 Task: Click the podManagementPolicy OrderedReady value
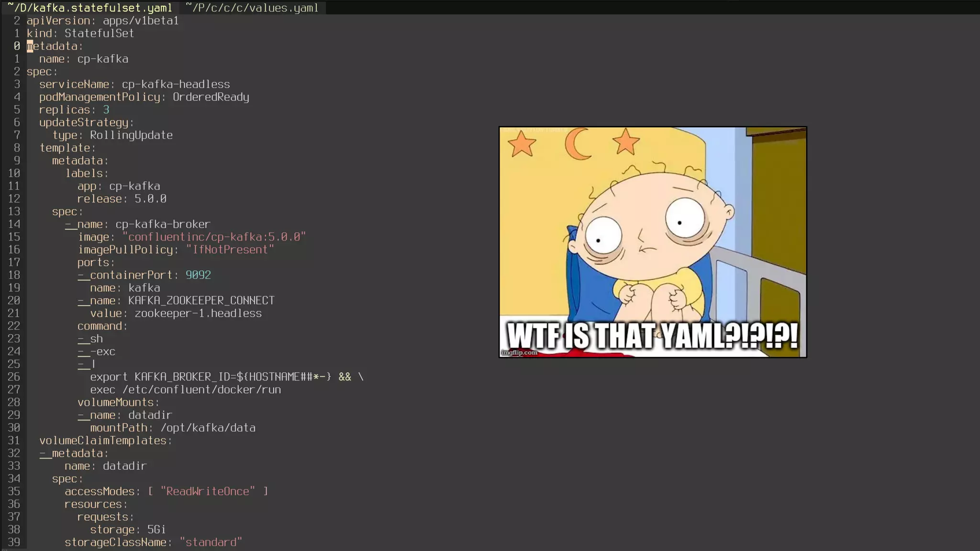(211, 97)
